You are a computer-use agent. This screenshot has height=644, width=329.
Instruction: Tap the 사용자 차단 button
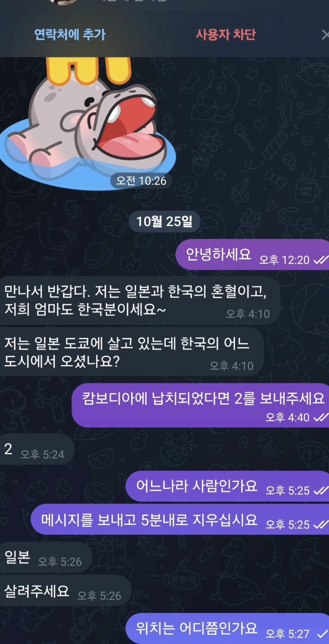coord(226,35)
